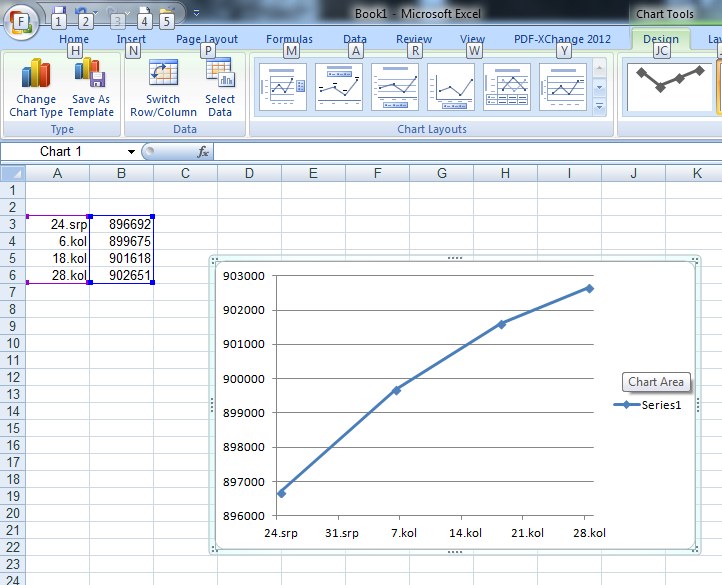Select row 1 header

tap(12, 190)
